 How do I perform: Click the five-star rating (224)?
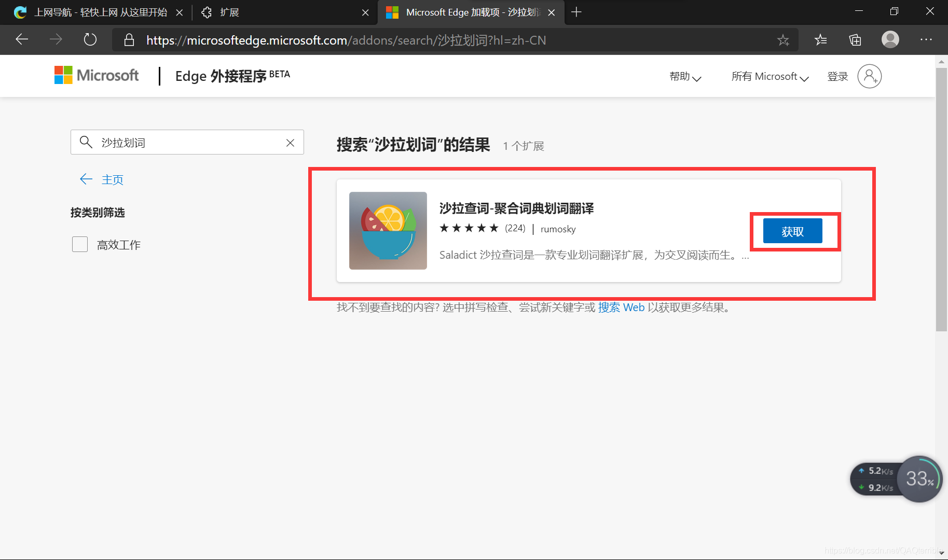tap(482, 228)
